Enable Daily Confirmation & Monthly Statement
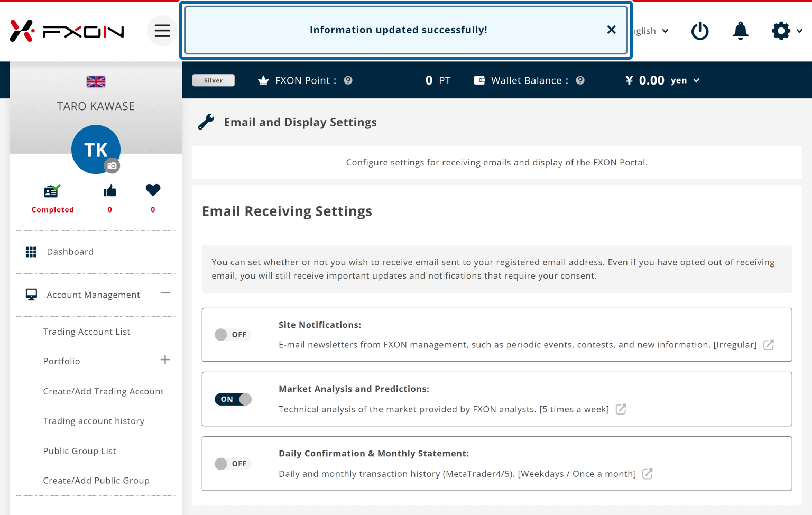This screenshot has width=812, height=515. pyautogui.click(x=233, y=464)
